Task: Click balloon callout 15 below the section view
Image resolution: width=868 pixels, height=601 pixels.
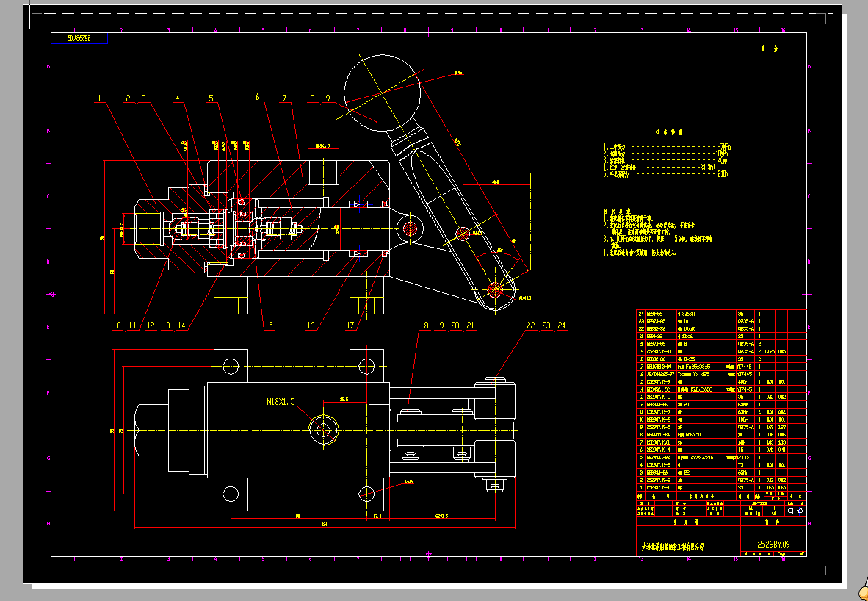Action: coord(268,323)
